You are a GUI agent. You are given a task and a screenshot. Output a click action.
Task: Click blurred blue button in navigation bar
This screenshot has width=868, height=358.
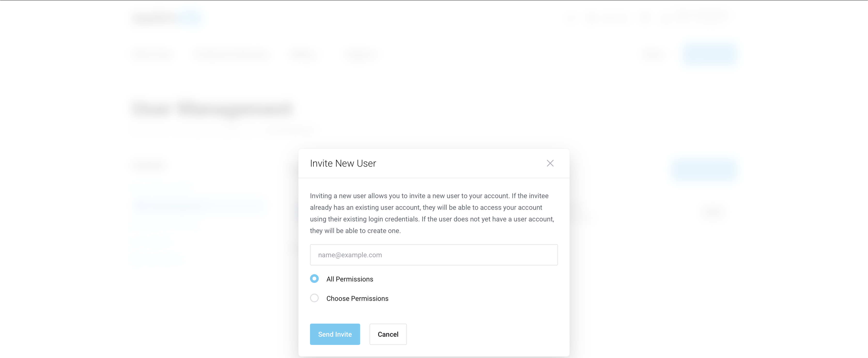pos(709,54)
